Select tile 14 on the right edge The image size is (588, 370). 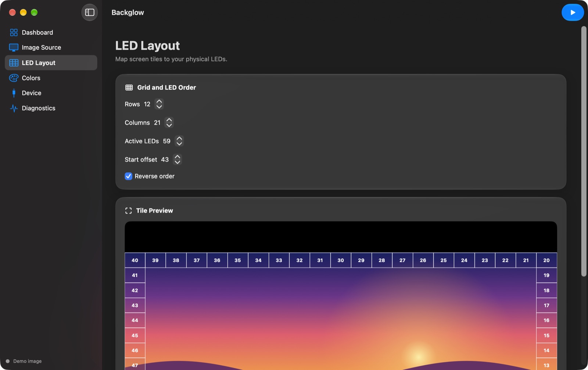546,351
